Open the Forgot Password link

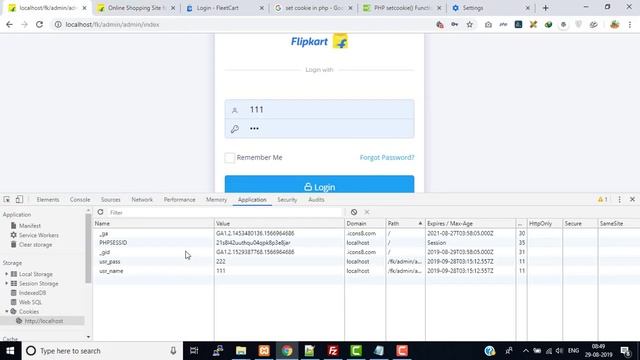[387, 157]
